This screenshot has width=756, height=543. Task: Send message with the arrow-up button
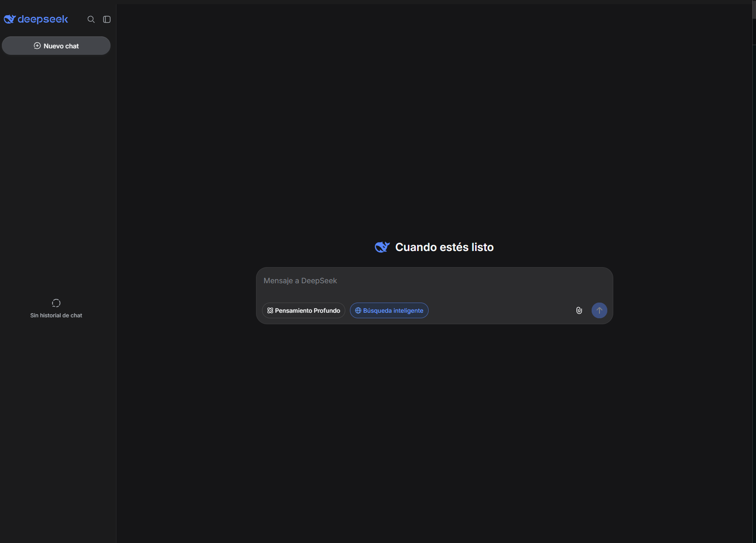click(599, 310)
